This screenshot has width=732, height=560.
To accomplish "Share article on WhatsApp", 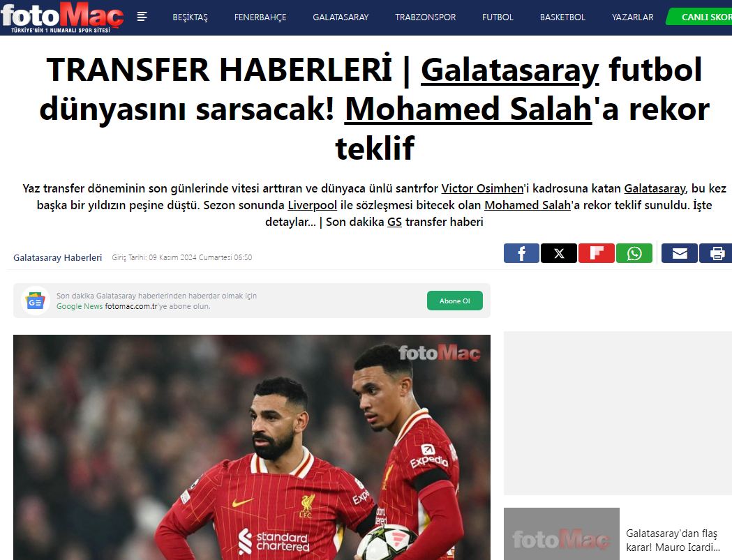I will (634, 253).
